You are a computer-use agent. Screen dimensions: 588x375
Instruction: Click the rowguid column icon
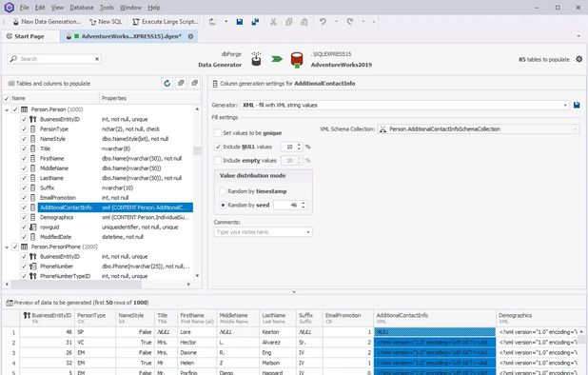pyautogui.click(x=33, y=227)
